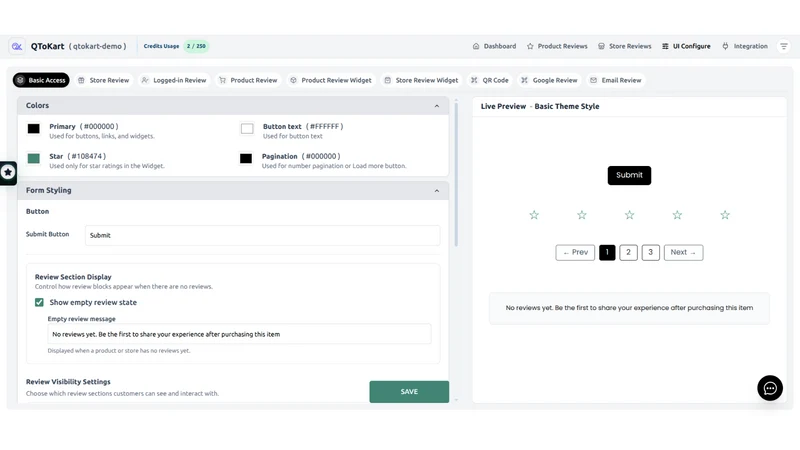Open the Pagination color swatch
Viewport: 800px width, 450px height.
click(x=246, y=159)
